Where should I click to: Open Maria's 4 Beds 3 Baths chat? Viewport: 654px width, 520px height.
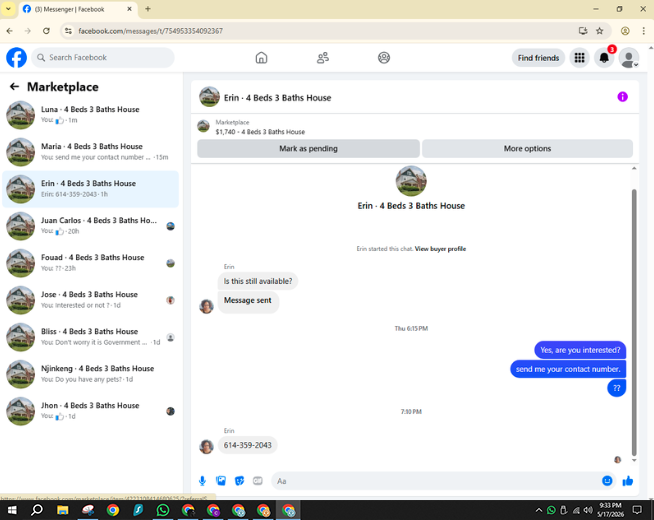91,152
